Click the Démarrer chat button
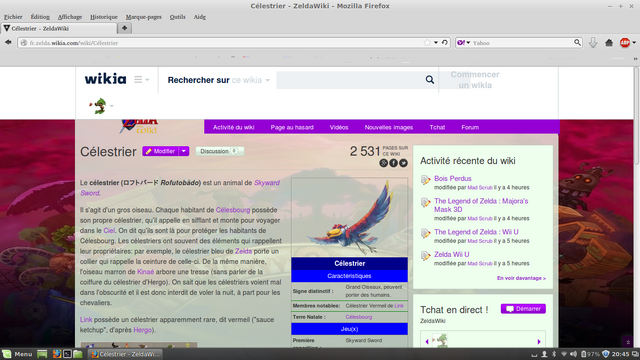 (x=523, y=309)
